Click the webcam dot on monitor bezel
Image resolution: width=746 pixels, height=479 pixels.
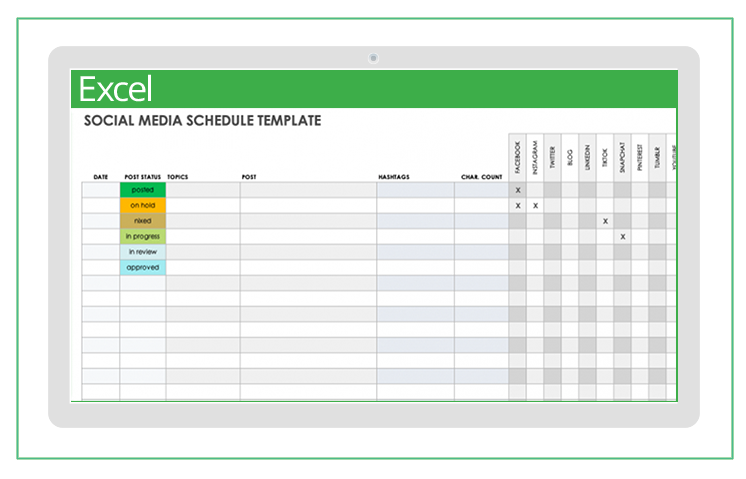coord(373,58)
